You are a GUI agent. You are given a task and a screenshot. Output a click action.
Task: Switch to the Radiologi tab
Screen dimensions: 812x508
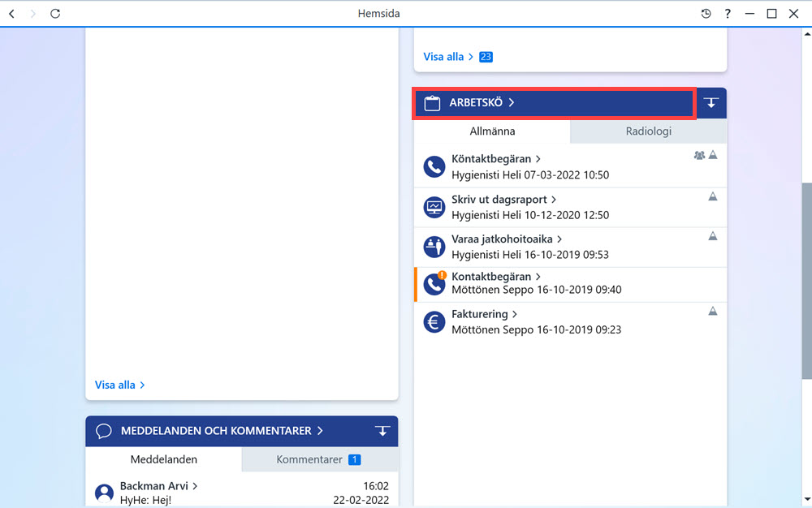click(x=648, y=131)
